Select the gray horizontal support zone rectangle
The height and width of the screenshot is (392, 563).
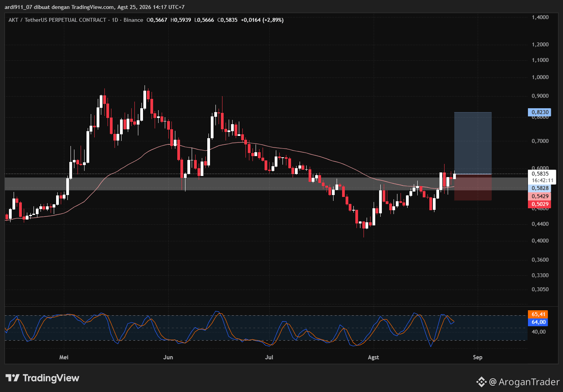[266, 184]
